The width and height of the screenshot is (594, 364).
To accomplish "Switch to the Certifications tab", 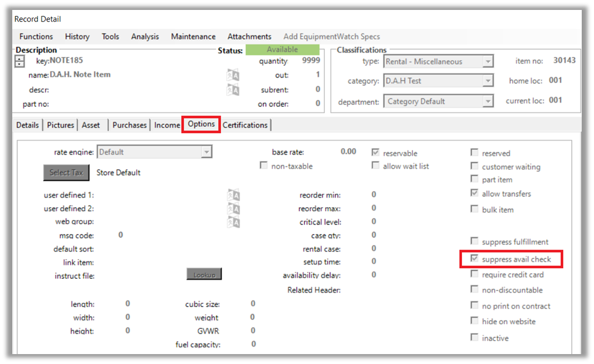I will click(245, 125).
